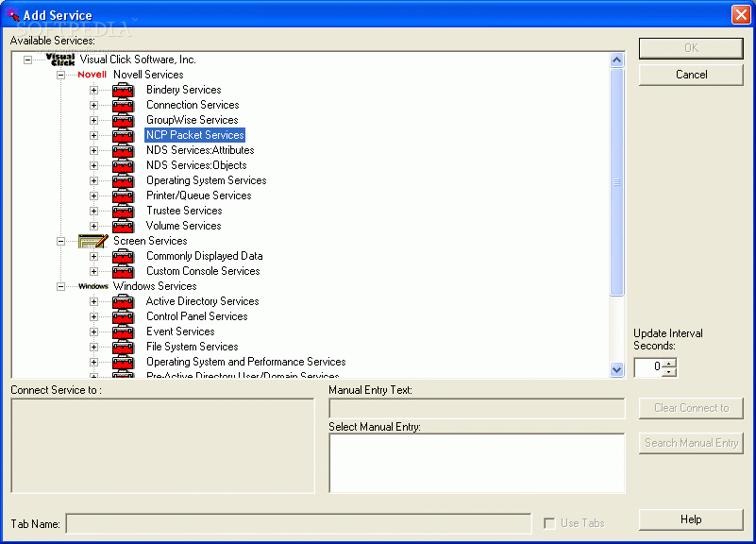Close the Add Service dialog

(741, 14)
